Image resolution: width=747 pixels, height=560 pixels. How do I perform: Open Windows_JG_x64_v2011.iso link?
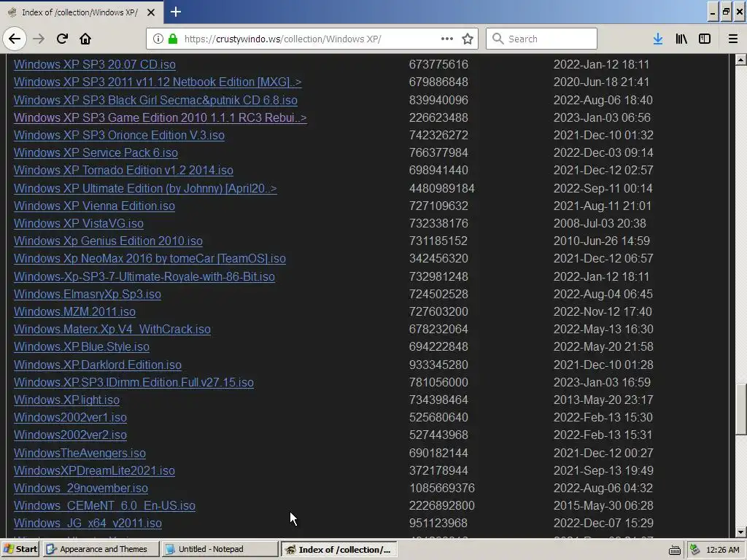tap(88, 524)
